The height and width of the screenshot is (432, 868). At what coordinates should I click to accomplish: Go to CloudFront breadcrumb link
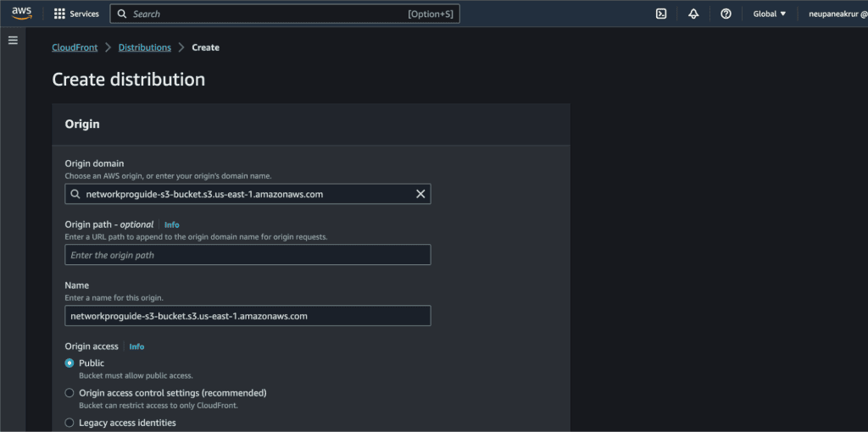(x=75, y=47)
